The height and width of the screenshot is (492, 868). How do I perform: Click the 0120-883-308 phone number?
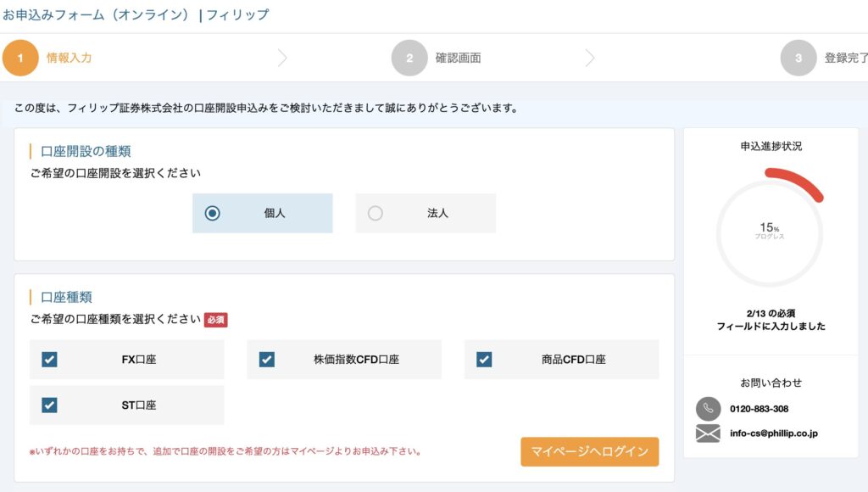(x=759, y=409)
